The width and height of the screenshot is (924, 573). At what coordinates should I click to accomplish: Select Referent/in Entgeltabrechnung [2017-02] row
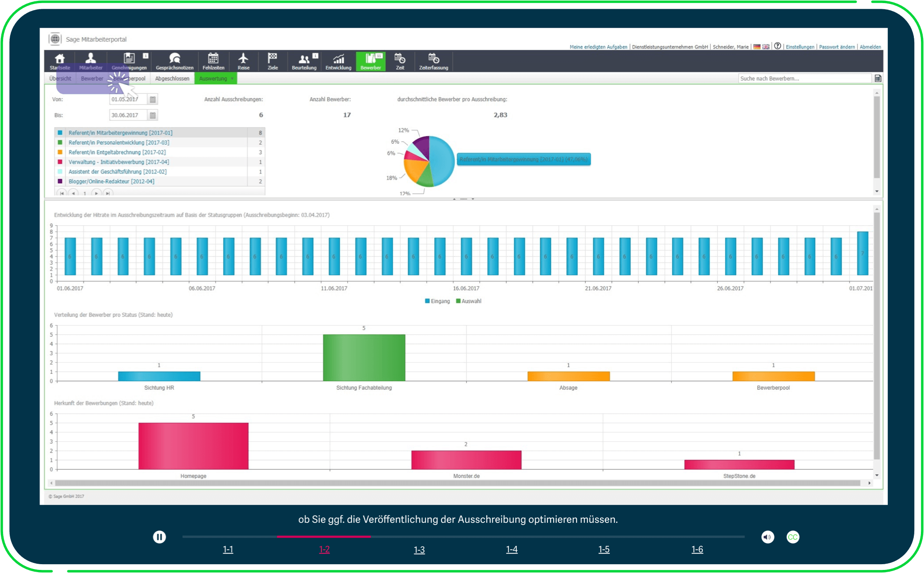tap(160, 152)
